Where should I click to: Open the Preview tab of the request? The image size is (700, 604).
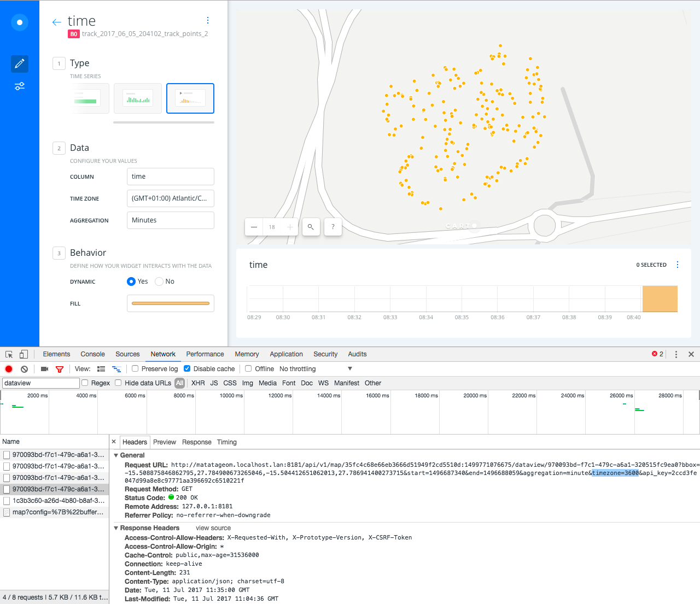[x=165, y=442]
